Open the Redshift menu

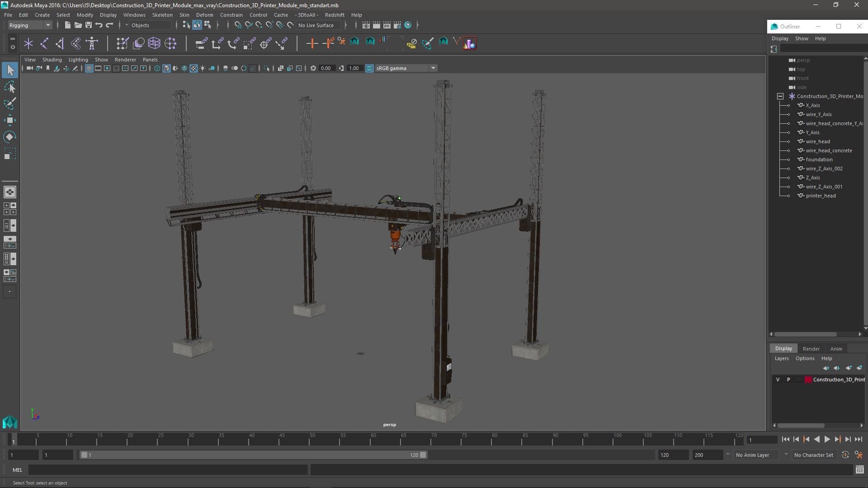pos(335,15)
